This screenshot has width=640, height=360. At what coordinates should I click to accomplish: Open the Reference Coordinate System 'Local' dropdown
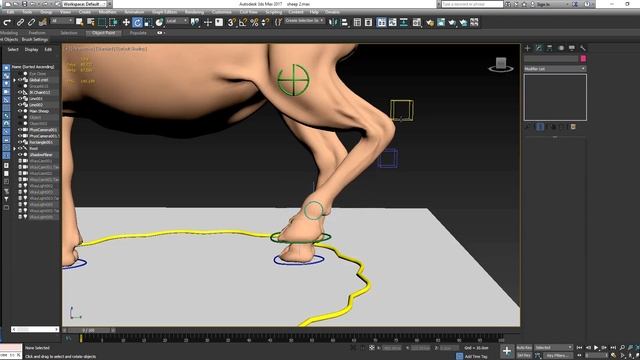tap(177, 21)
